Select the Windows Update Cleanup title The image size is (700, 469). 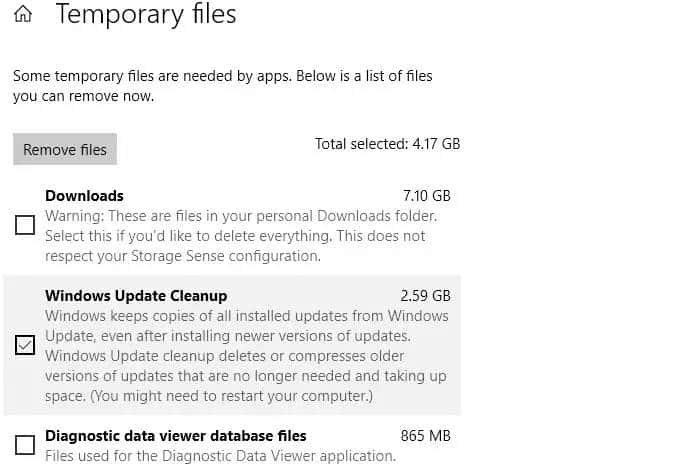coord(136,296)
